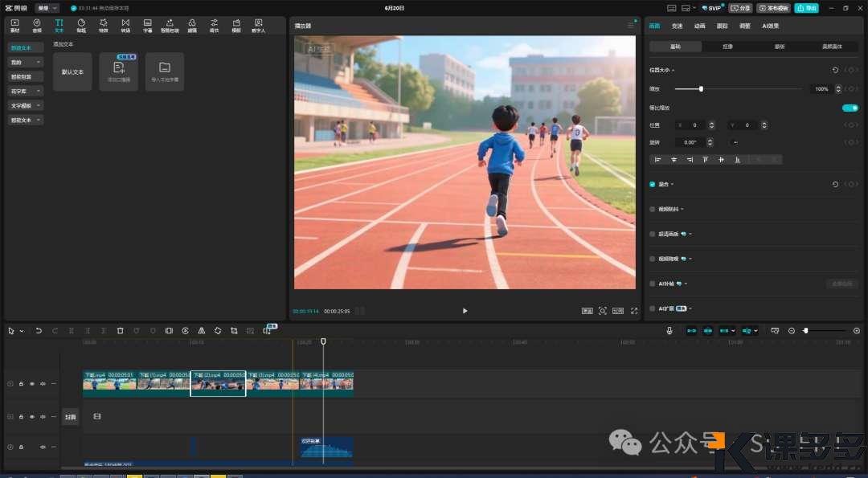Image resolution: width=868 pixels, height=478 pixels.
Task: Play the video with the player play button
Action: (x=465, y=311)
